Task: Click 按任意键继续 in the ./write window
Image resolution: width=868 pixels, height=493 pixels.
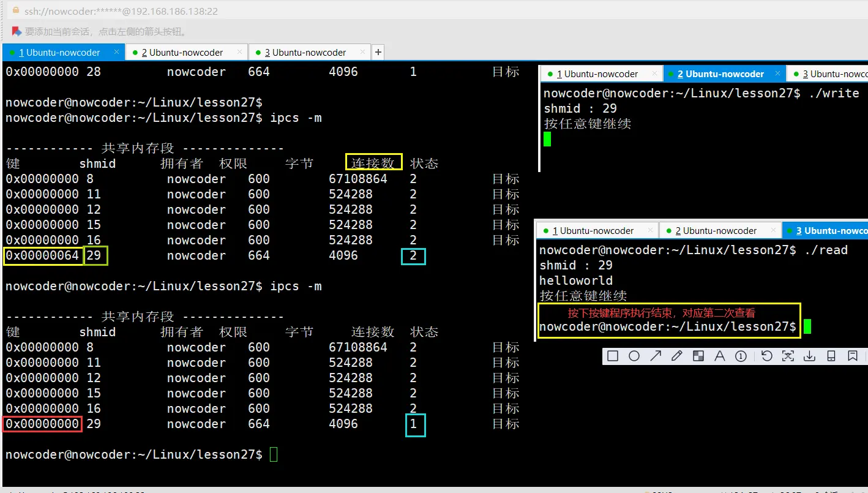Action: point(588,124)
